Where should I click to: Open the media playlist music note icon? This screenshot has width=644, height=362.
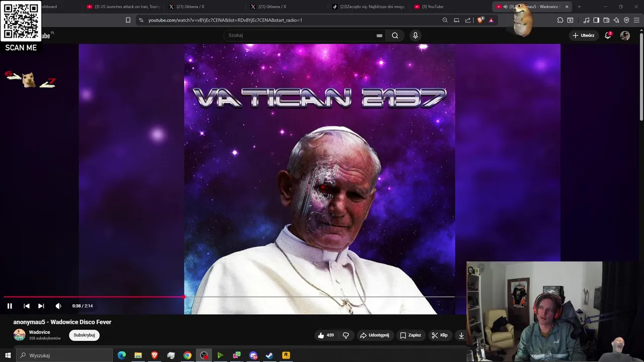tap(586, 20)
